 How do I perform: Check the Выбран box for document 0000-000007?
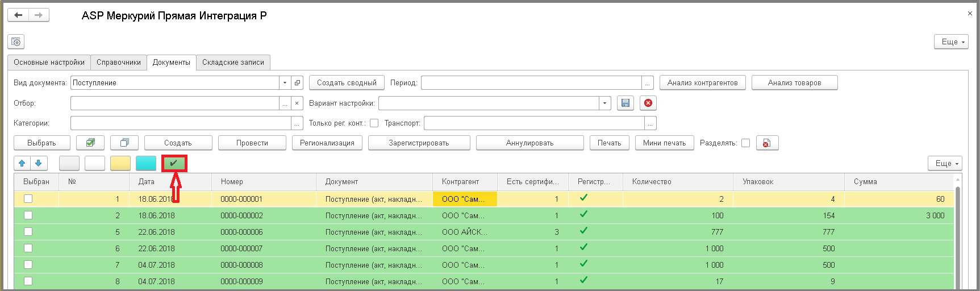(x=28, y=248)
